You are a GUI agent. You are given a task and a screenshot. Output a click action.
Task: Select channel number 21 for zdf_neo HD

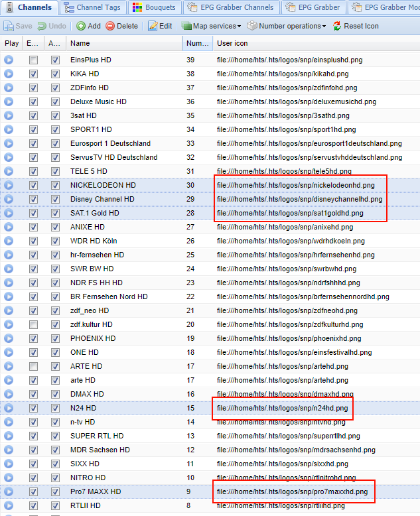point(190,310)
